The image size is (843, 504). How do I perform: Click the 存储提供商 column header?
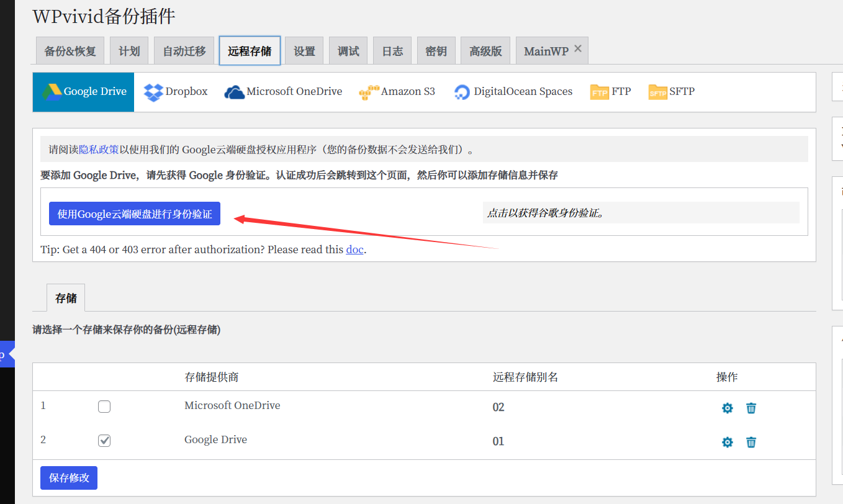click(211, 377)
